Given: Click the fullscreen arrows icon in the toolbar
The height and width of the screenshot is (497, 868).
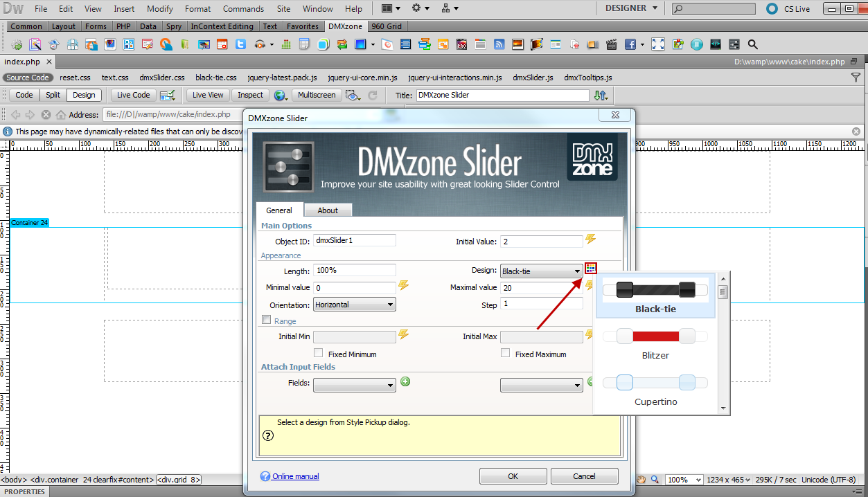Looking at the screenshot, I should pos(658,44).
